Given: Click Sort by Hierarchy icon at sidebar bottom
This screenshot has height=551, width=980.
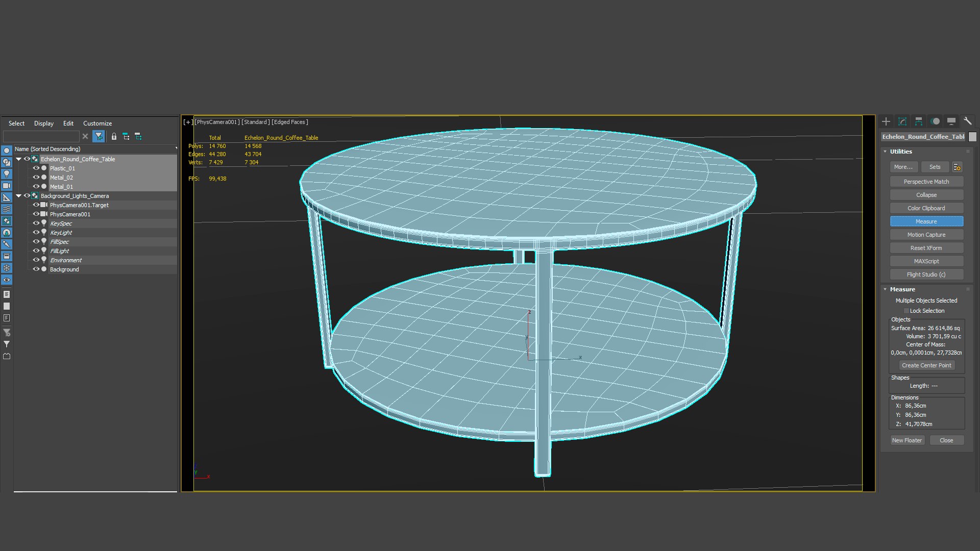Looking at the screenshot, I should click(7, 356).
